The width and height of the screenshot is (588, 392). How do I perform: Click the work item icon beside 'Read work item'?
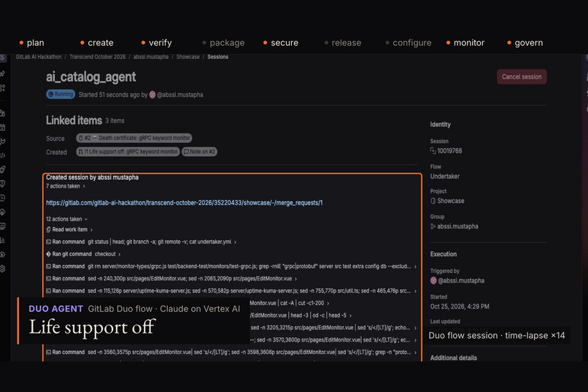point(48,229)
